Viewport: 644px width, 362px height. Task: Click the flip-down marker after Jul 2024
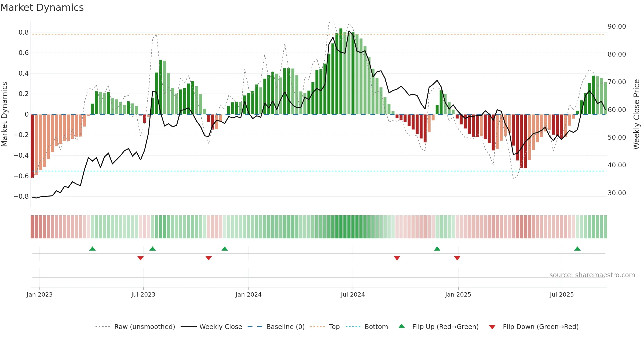coord(397,258)
